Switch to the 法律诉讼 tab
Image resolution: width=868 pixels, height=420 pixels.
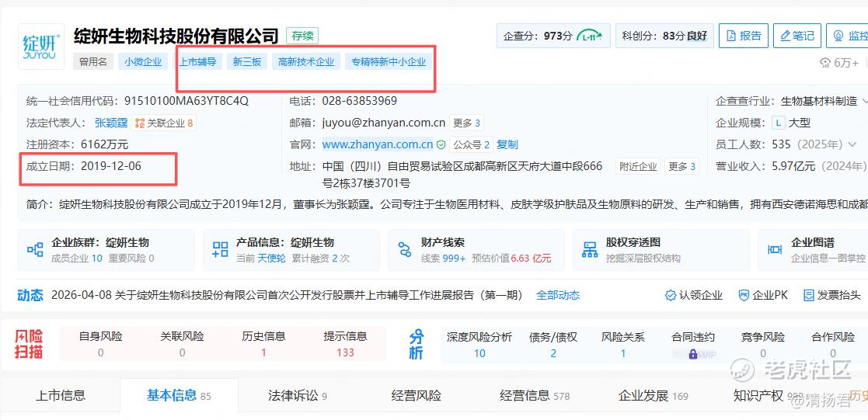pyautogui.click(x=298, y=395)
